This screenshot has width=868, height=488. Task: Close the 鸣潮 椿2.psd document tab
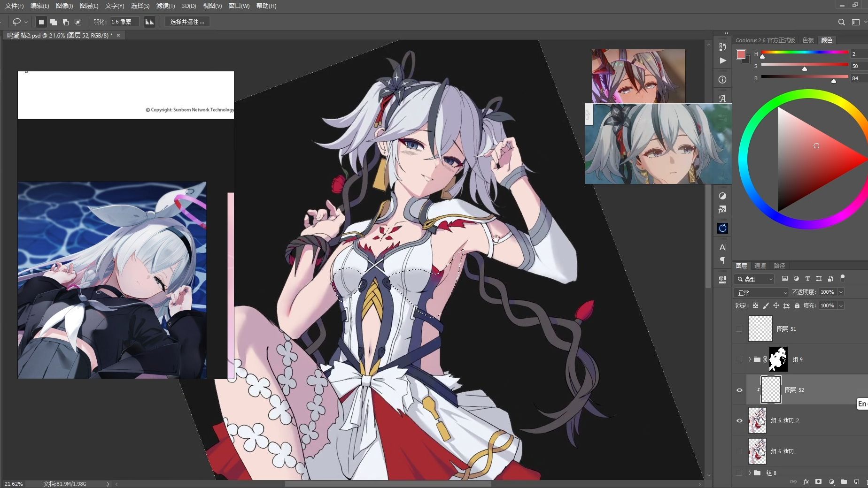tap(118, 35)
